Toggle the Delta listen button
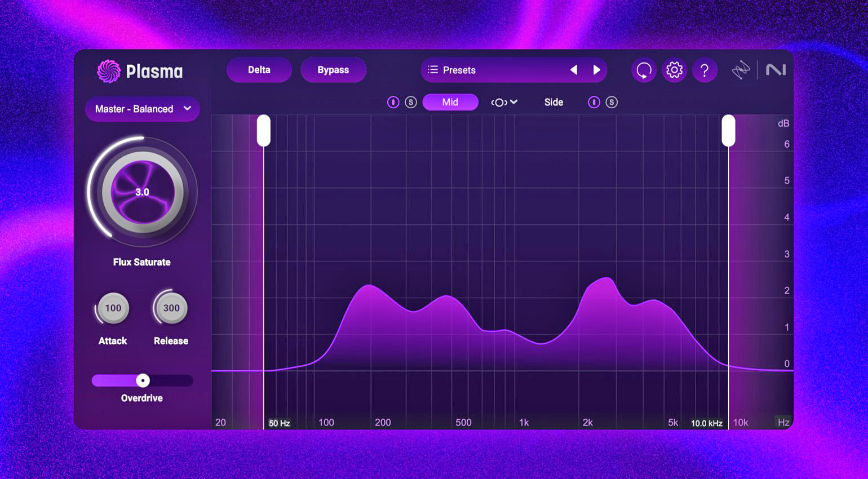 (x=259, y=70)
